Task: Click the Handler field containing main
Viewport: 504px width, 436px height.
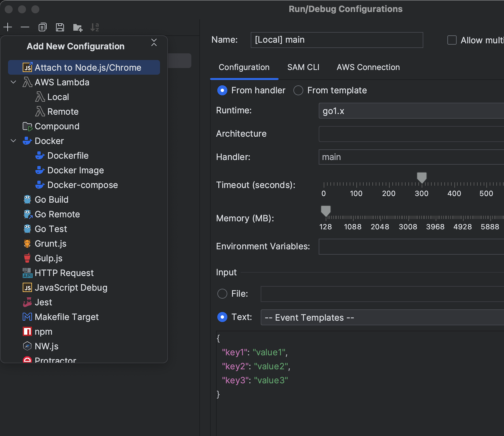Action: click(411, 157)
